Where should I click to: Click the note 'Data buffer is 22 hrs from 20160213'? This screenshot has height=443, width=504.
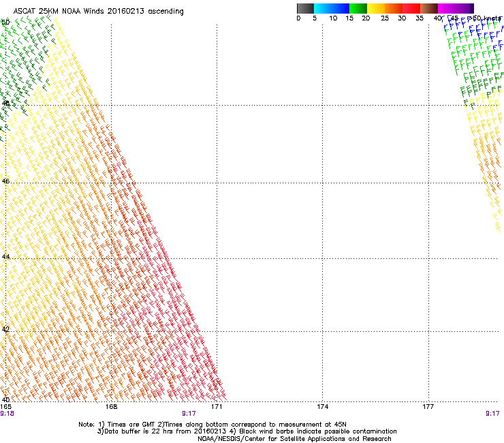165,431
